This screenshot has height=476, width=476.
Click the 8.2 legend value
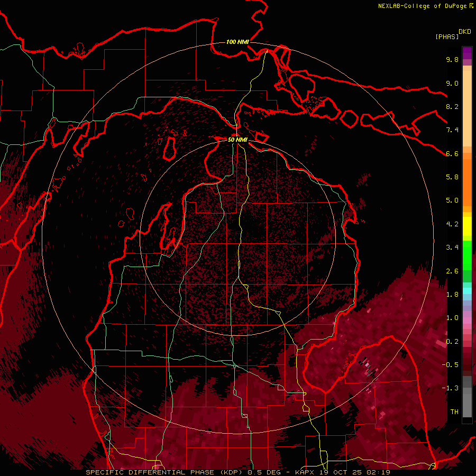pyautogui.click(x=452, y=106)
